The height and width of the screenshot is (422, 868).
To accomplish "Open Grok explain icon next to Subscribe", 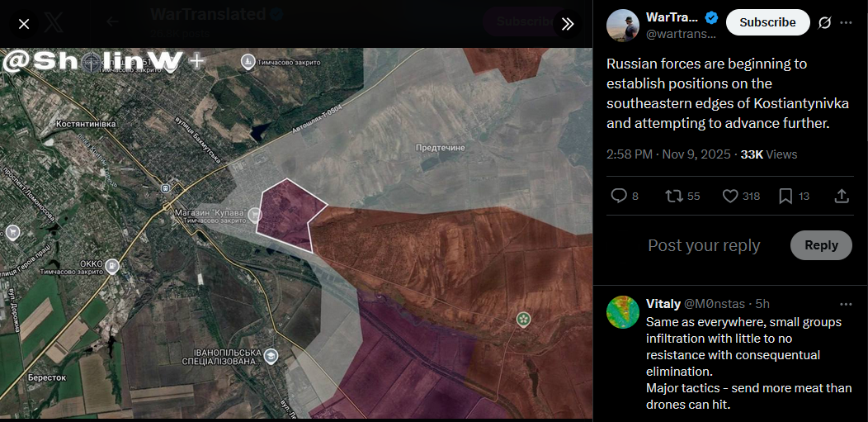I will pos(824,22).
